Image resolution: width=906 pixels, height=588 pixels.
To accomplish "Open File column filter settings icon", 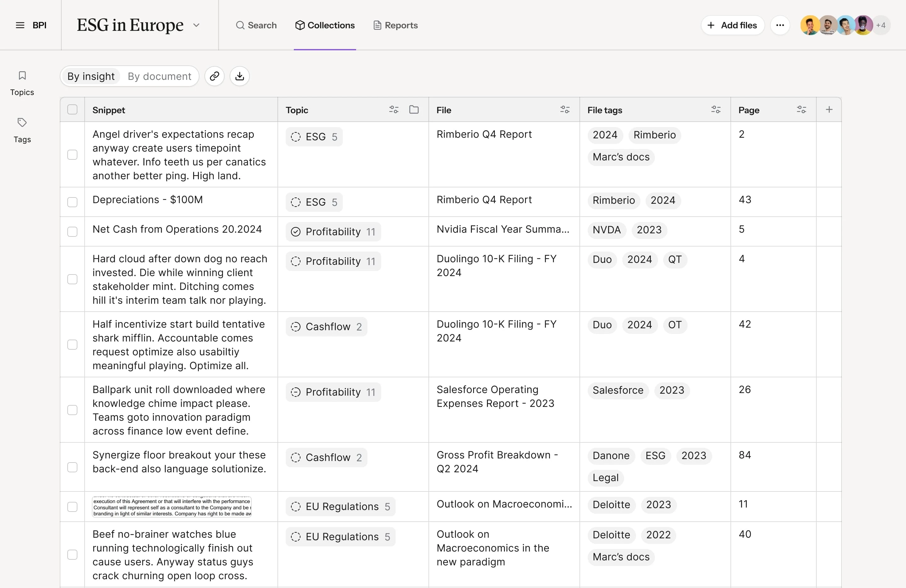I will tap(565, 110).
